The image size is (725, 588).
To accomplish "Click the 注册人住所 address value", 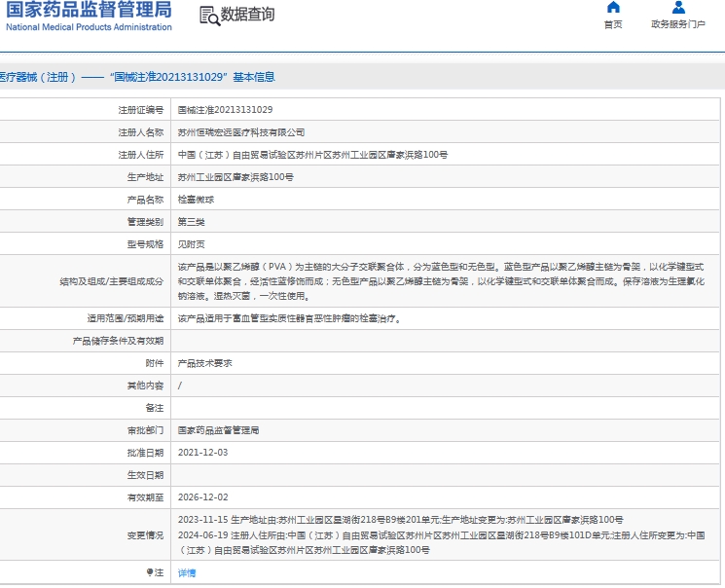I will click(x=312, y=155).
